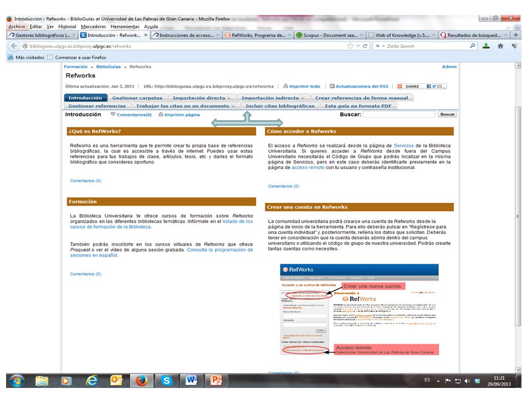This screenshot has width=532, height=399.
Task: Switch to Firefox in taskbar
Action: click(142, 381)
